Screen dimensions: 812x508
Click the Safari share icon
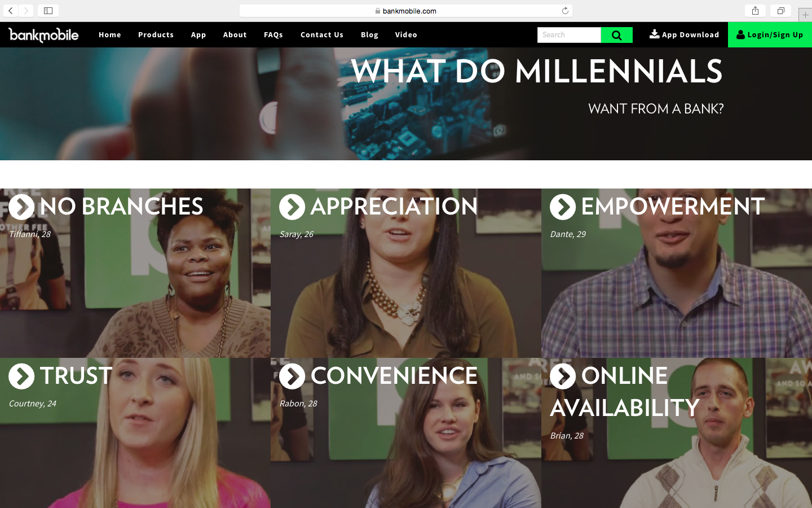(x=755, y=11)
